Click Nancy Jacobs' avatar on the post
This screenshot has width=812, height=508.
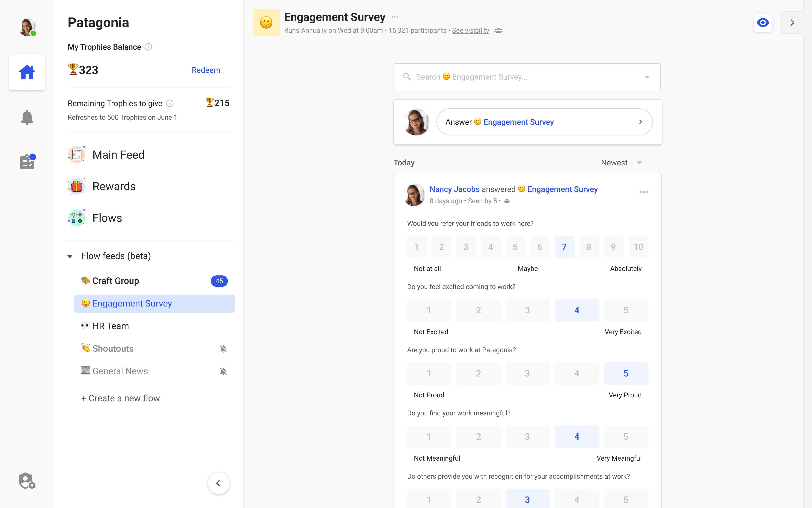click(414, 195)
